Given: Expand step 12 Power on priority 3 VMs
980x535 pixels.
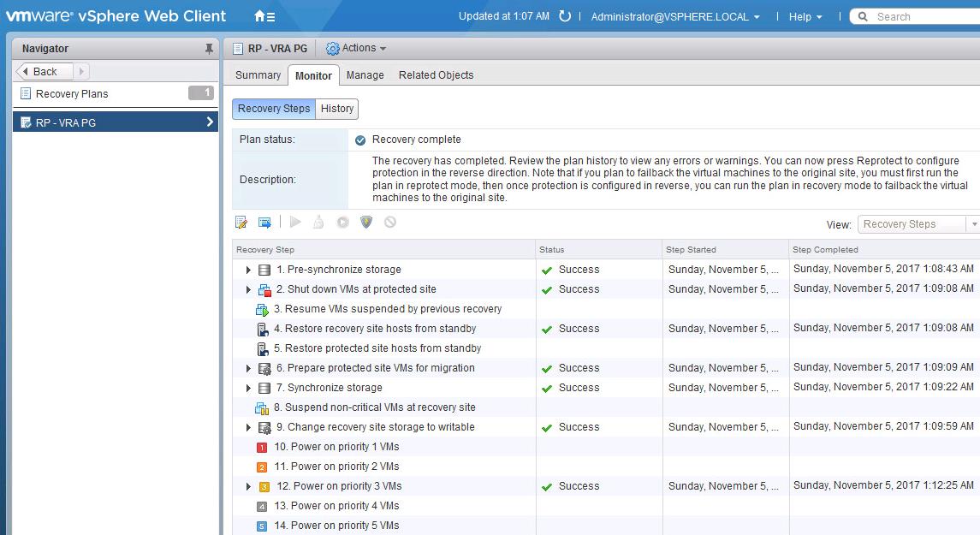Looking at the screenshot, I should [248, 486].
